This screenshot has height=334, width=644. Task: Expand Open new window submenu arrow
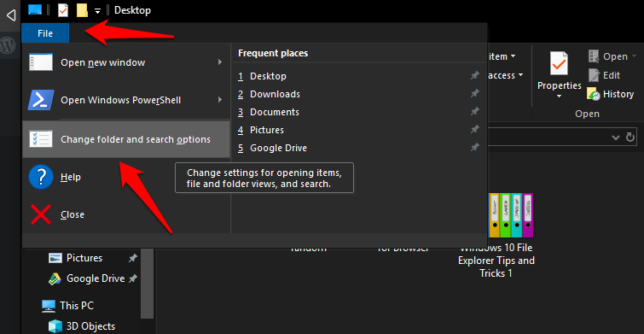(220, 62)
